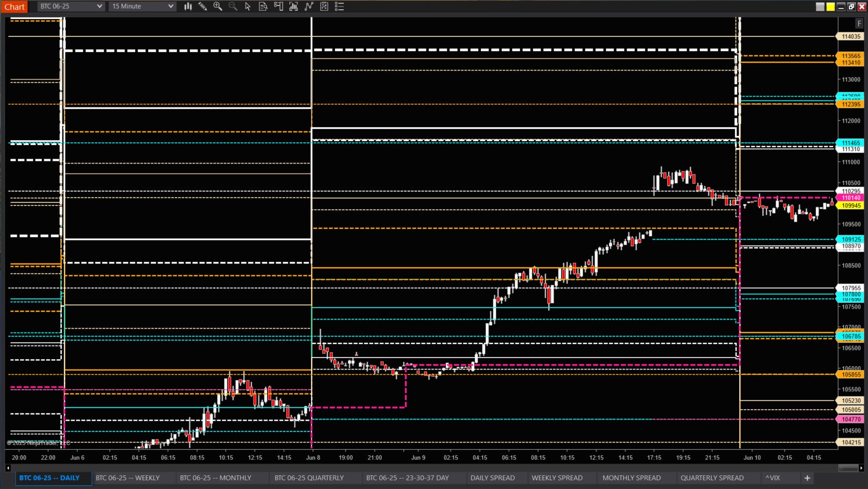Click the 105230 price marker
The image size is (868, 489).
point(851,401)
